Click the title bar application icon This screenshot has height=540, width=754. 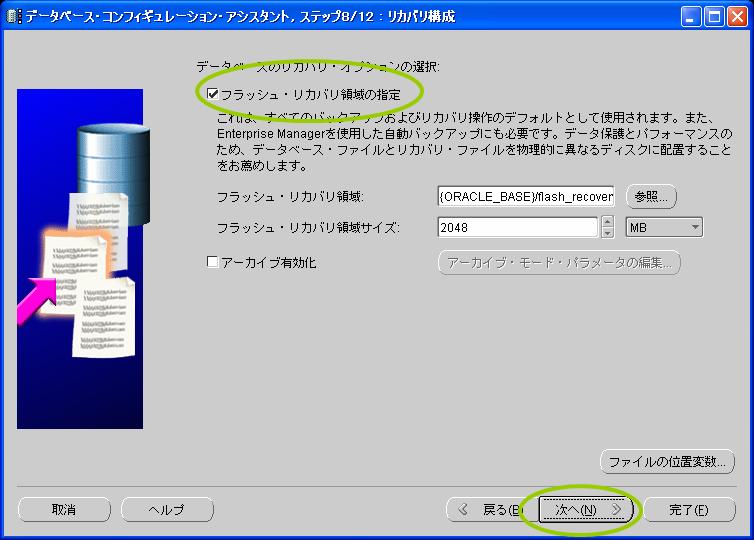click(x=14, y=16)
